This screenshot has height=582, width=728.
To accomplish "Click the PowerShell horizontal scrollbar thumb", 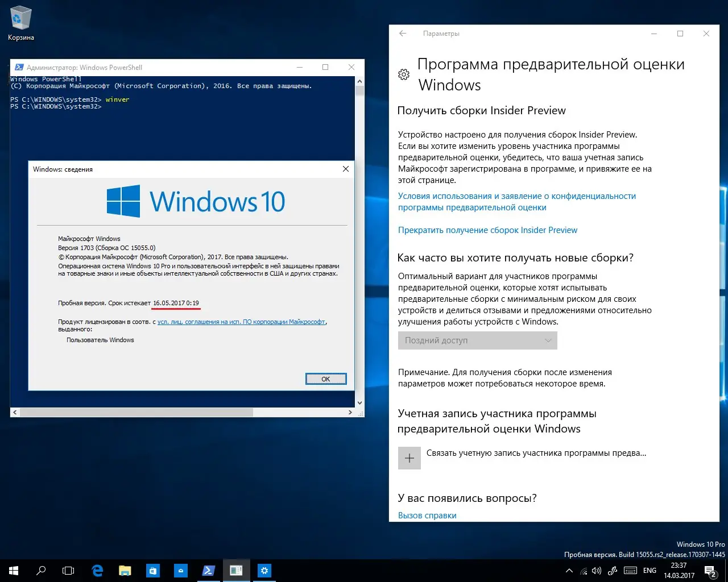I will tap(136, 413).
